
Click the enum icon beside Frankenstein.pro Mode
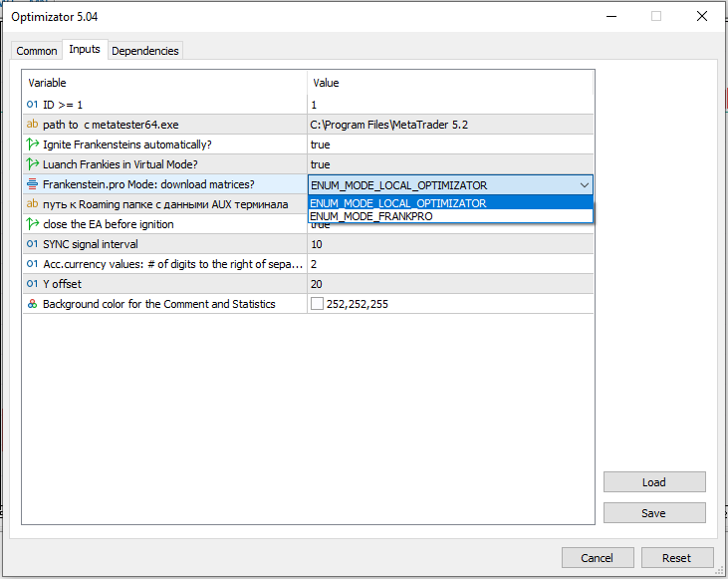tap(32, 184)
